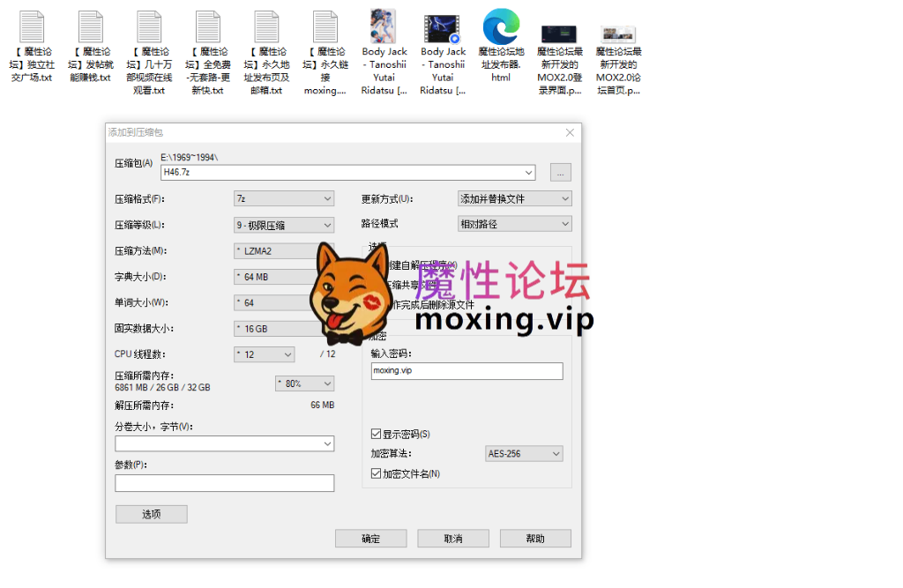The height and width of the screenshot is (588, 903).
Task: Open the archive name H46.7z dropdown
Action: (x=528, y=172)
